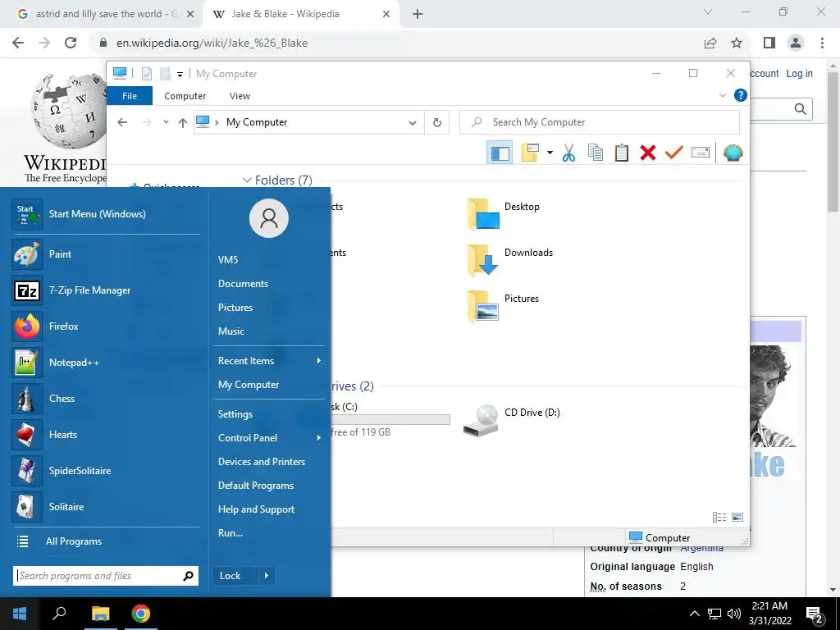
Task: Open the recent locations dropdown arrow
Action: [166, 122]
